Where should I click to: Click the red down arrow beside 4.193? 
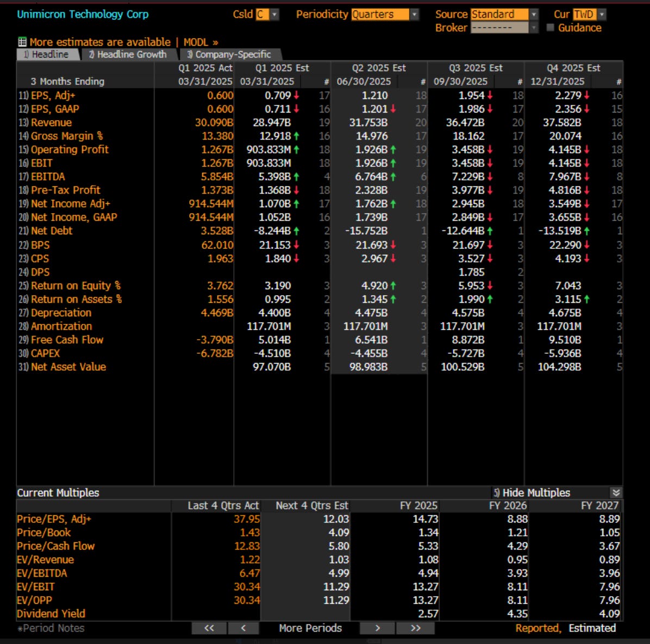(x=587, y=259)
